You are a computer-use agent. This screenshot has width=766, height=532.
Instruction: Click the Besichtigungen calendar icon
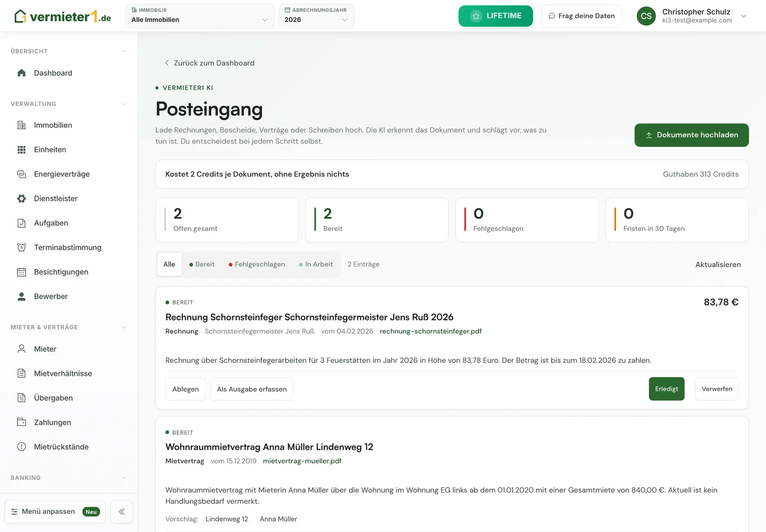(x=21, y=272)
